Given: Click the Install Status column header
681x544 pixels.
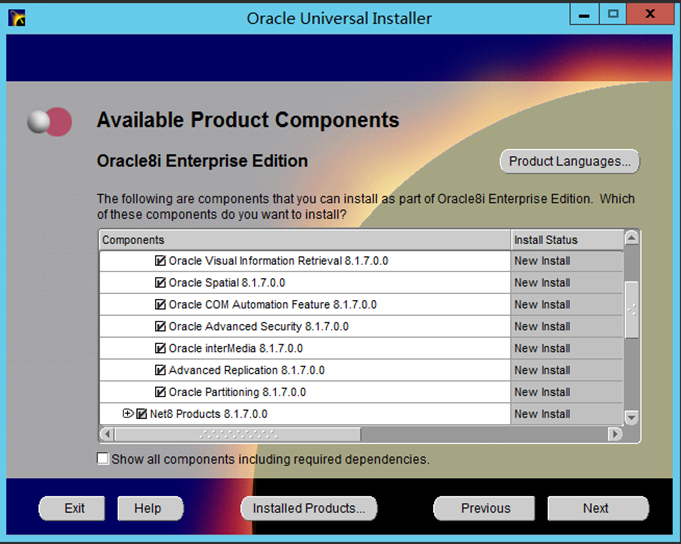Looking at the screenshot, I should coord(567,240).
